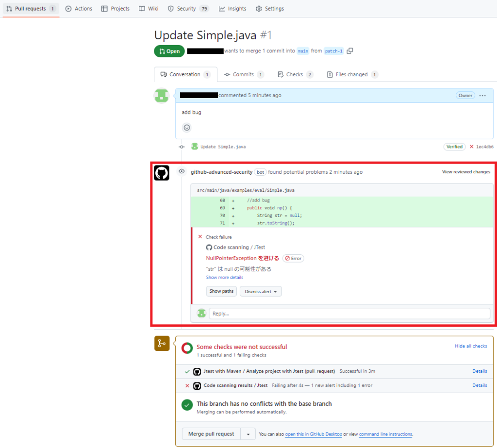Open the Security menu item
Screen dimensions: 497x448
[x=186, y=9]
